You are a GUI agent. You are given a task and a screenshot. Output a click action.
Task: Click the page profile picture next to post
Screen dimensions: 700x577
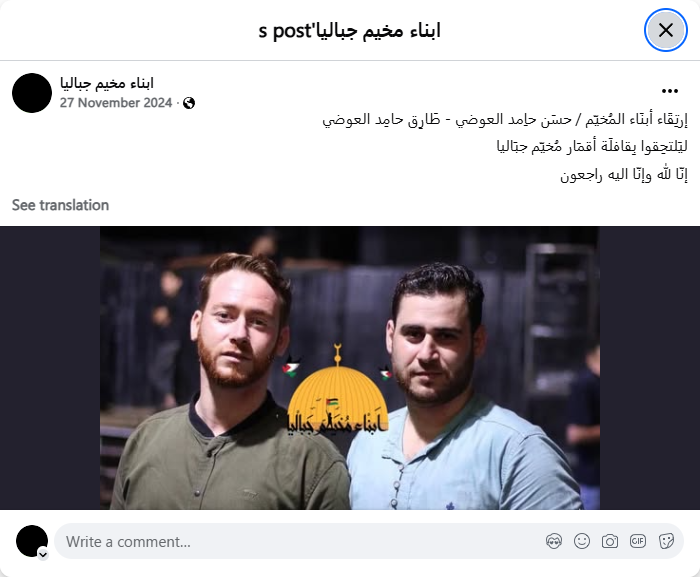click(32, 93)
